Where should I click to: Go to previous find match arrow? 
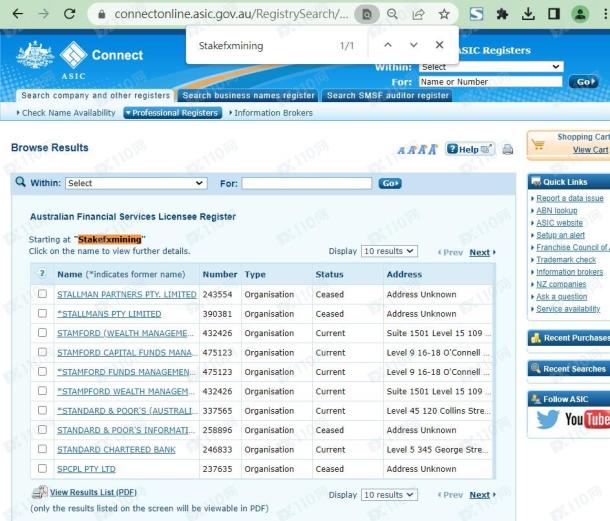coord(388,45)
